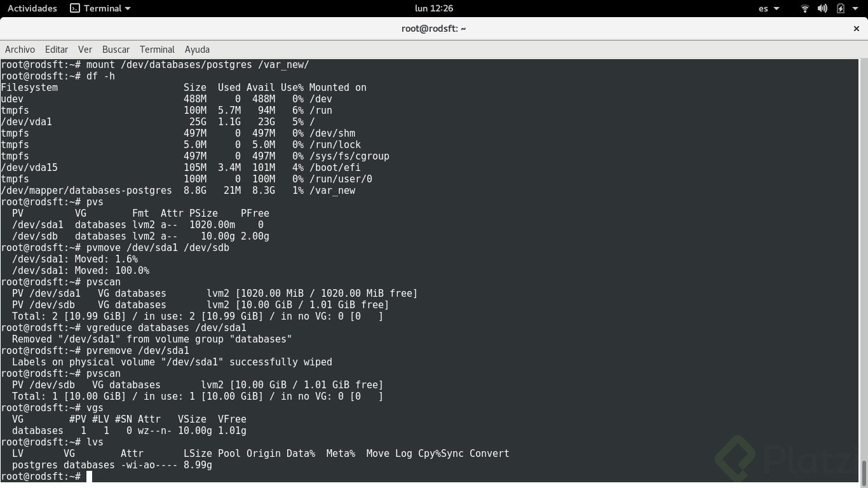Click the 'pvremove /dev/sda1' command

pos(138,351)
